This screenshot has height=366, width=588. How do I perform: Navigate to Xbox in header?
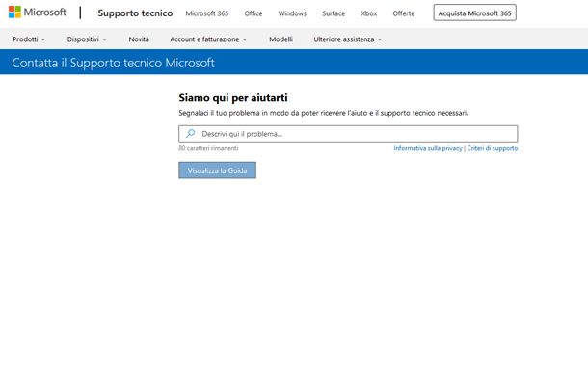[x=368, y=13]
